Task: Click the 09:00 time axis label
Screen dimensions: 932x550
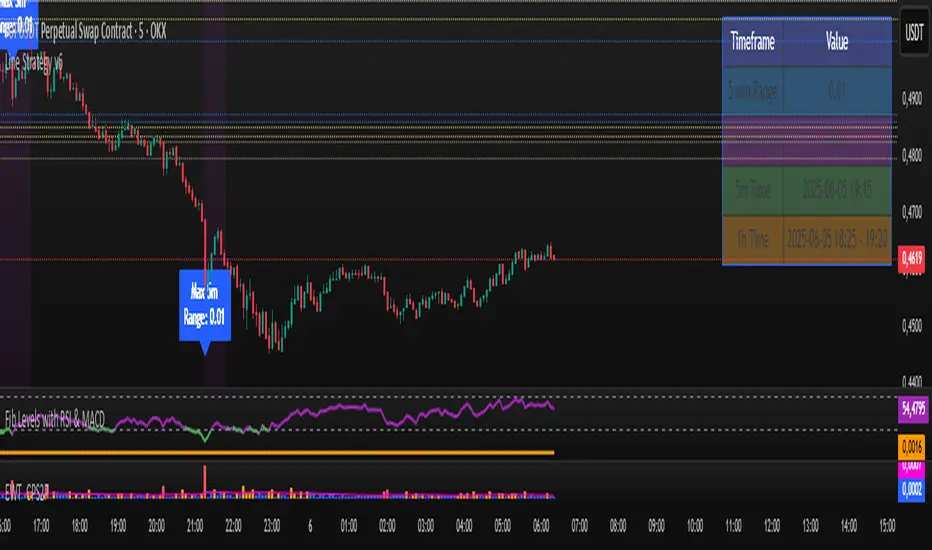Action: click(656, 526)
